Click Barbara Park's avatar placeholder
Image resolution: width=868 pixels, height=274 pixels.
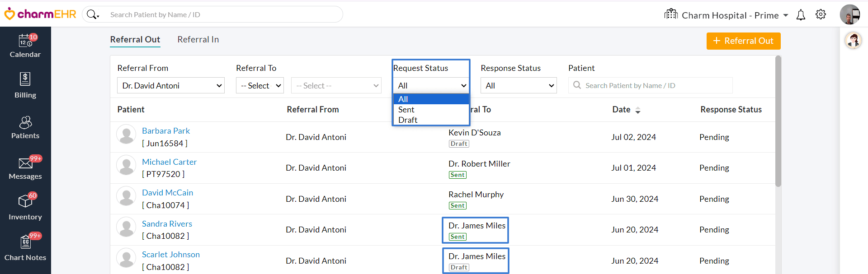[x=126, y=135]
